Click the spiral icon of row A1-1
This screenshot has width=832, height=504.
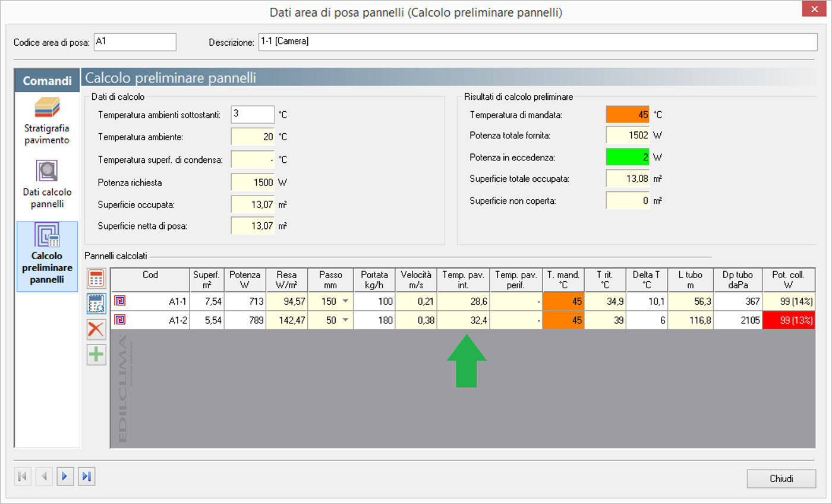119,301
